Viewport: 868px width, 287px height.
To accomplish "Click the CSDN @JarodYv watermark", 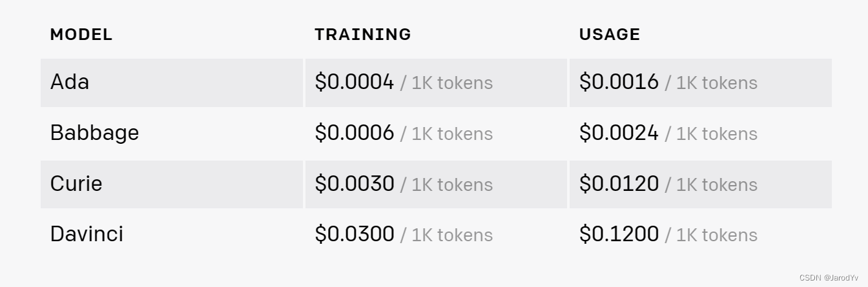I will 829,278.
